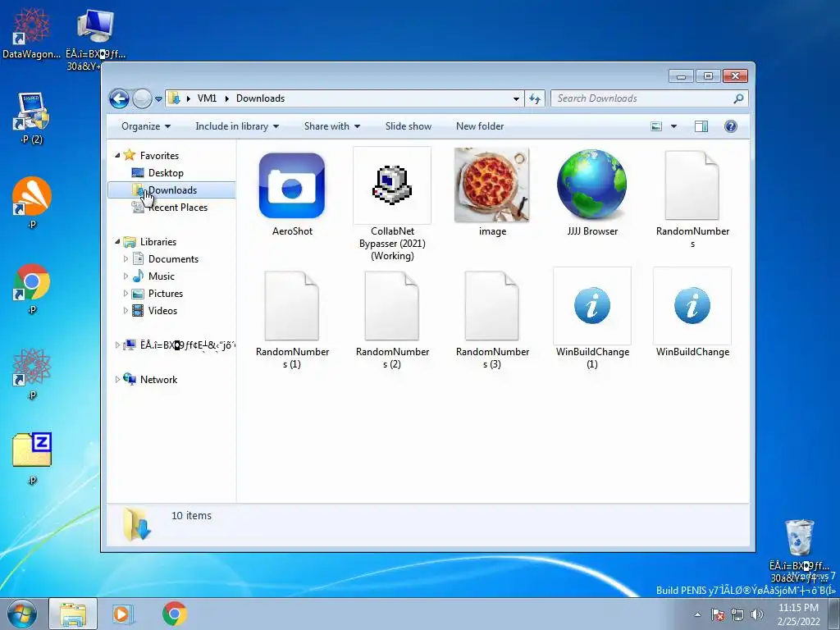The width and height of the screenshot is (840, 630).
Task: Select the RandomNumbers (2) file icon
Action: coord(391,306)
